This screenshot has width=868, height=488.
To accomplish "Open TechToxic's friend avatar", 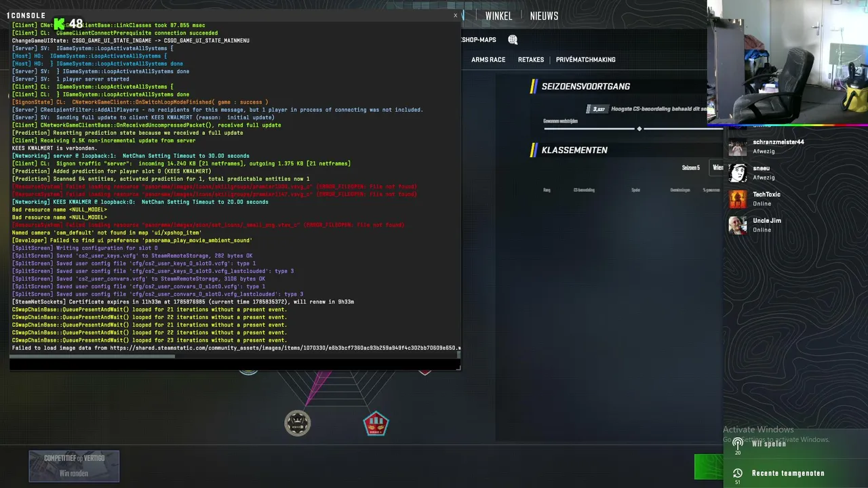I will pos(738,199).
